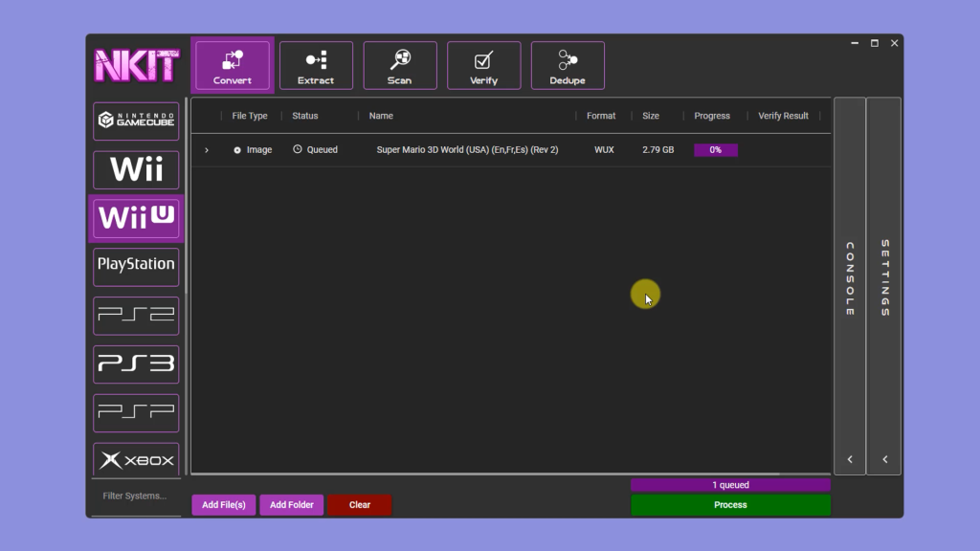
Task: Expand the Settings side panel
Action: (884, 459)
